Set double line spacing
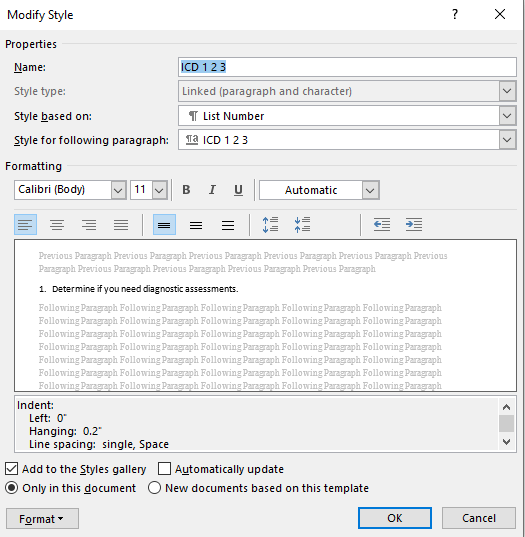This screenshot has width=525, height=537. tap(228, 225)
